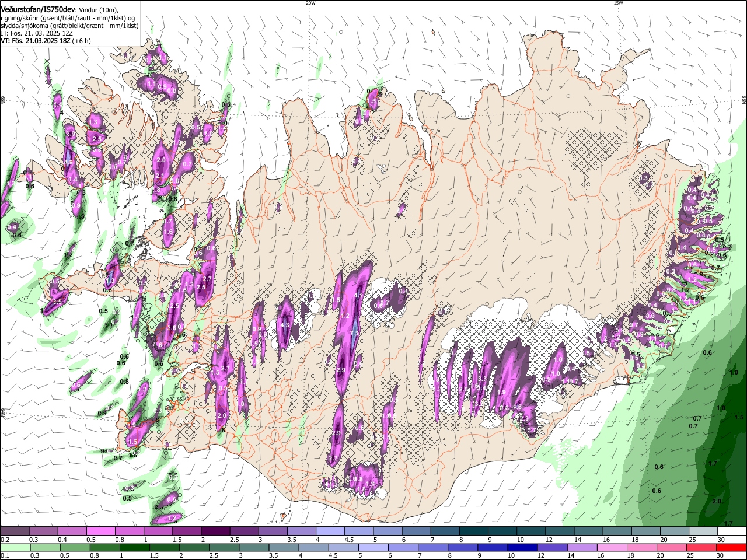Click the 'IT: Fös. 21. 03. 2025 12Z' line
Image resolution: width=747 pixels, height=560 pixels.
tap(36, 33)
